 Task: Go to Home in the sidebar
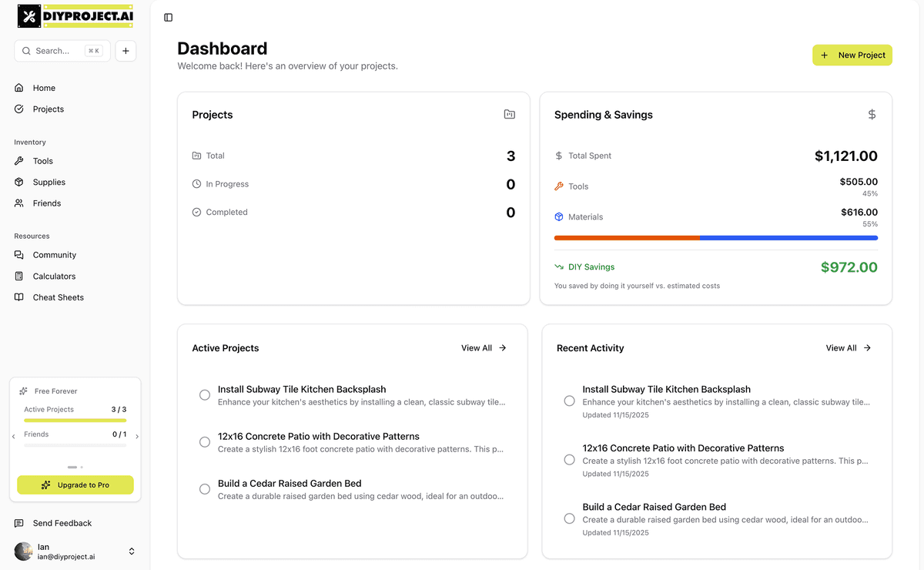(x=44, y=88)
